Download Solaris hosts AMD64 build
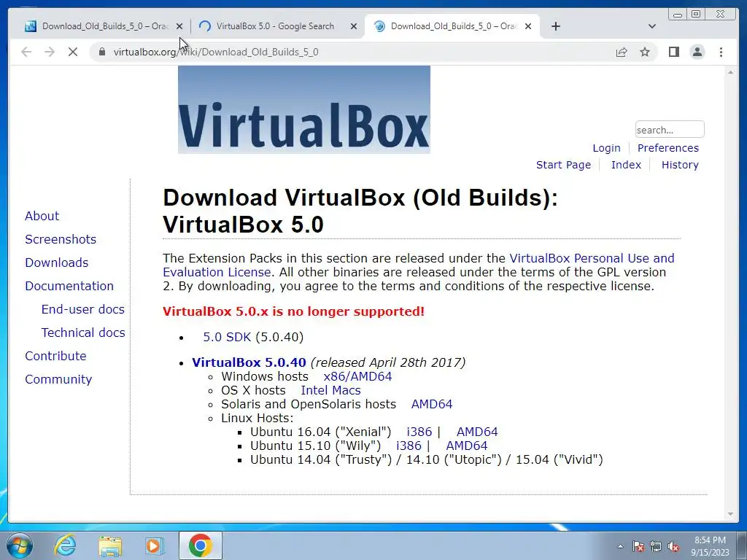The image size is (747, 560). [432, 404]
